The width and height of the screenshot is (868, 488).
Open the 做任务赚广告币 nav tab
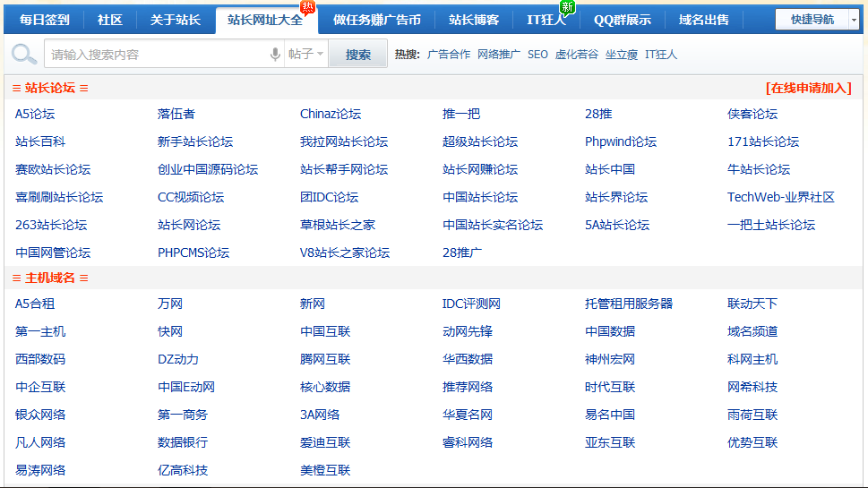tap(377, 20)
